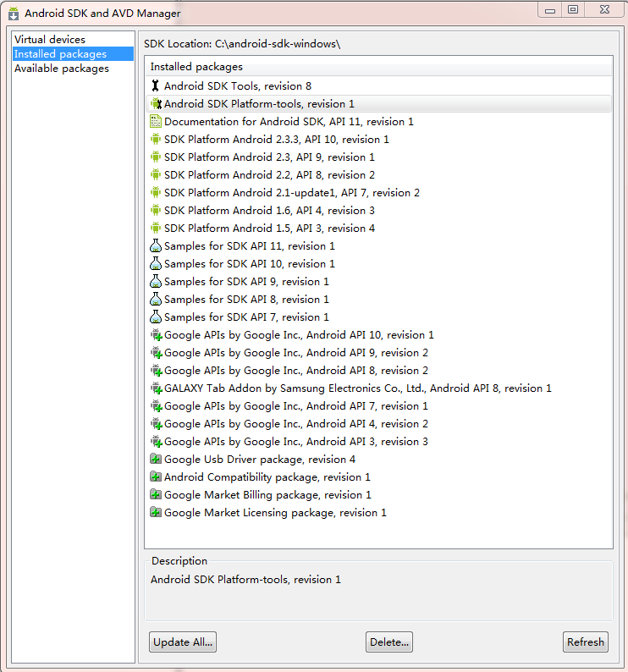Click the icon beside Android SDK Platform-tools
628x672 pixels.
pos(156,104)
